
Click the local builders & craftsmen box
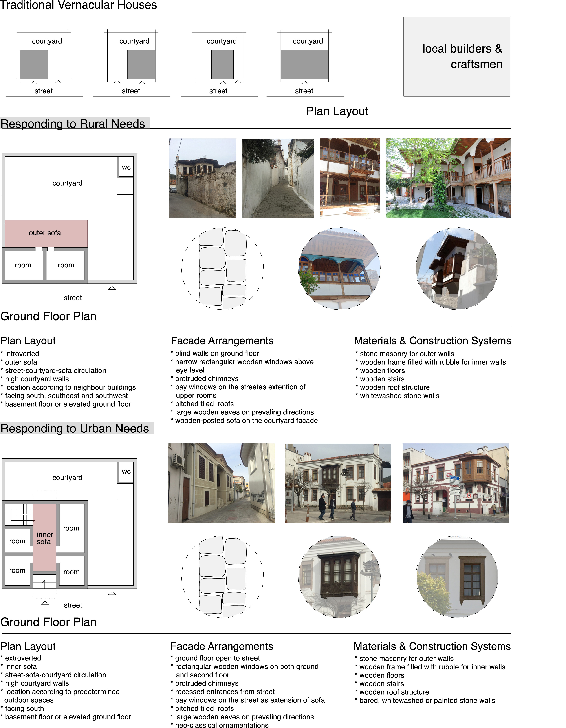click(462, 57)
